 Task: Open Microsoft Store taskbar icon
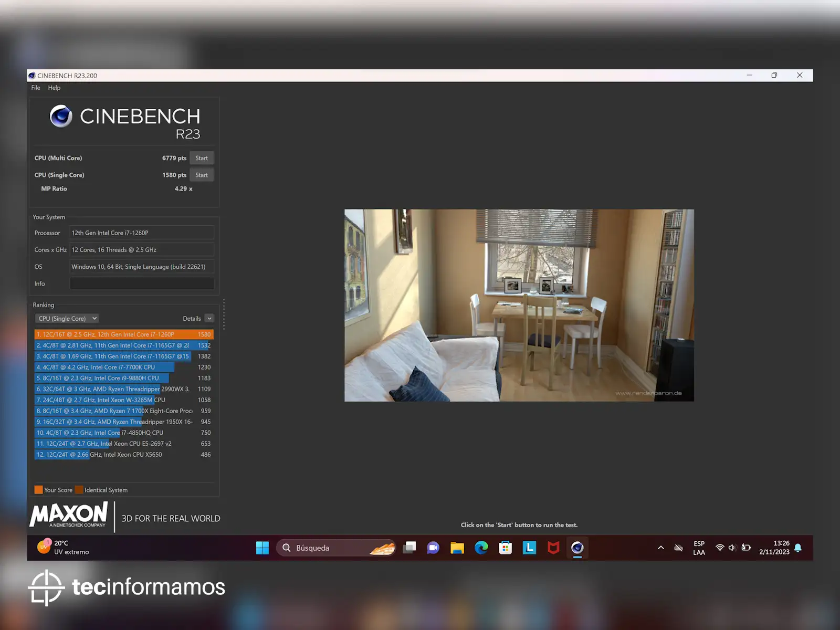pyautogui.click(x=505, y=548)
